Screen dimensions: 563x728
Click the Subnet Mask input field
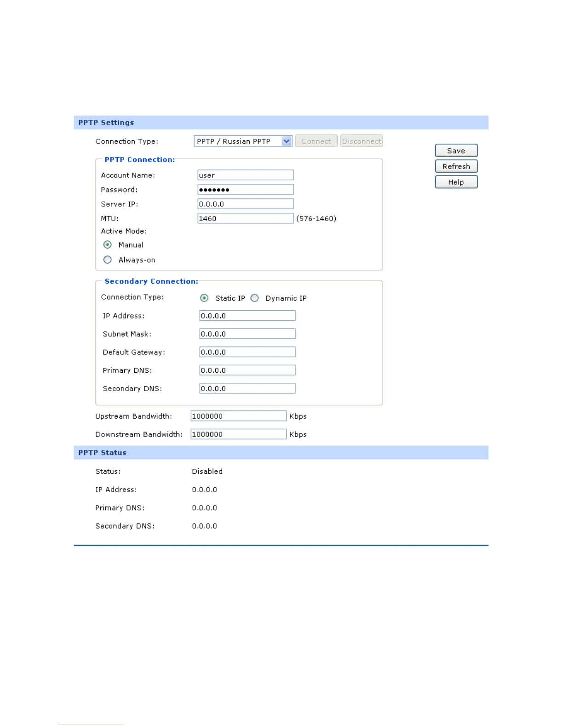(x=247, y=334)
